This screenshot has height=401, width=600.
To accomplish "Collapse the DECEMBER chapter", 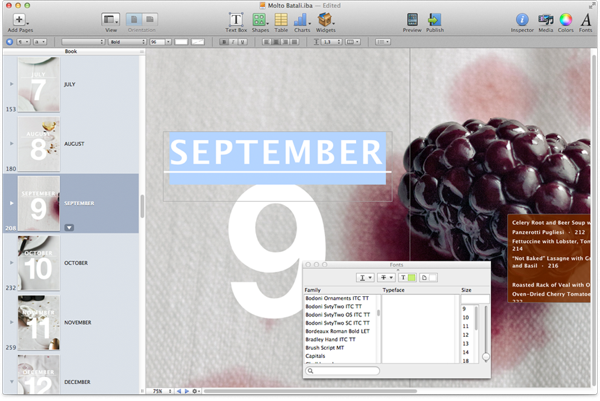I will click(x=11, y=381).
